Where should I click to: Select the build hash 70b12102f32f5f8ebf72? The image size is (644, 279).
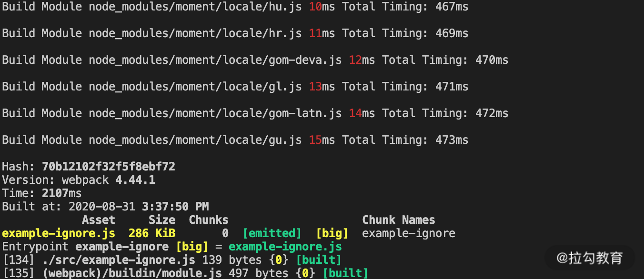108,167
